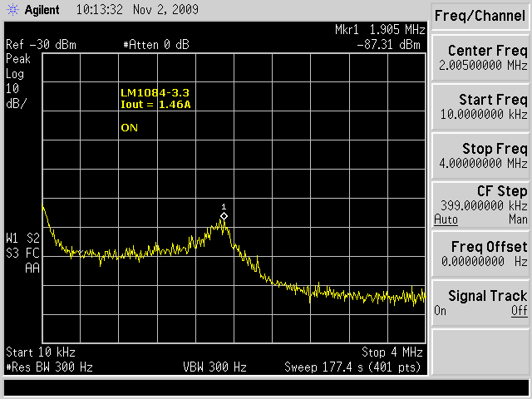Click the AA status indicator
Viewport: 532px width, 399px height.
click(32, 268)
